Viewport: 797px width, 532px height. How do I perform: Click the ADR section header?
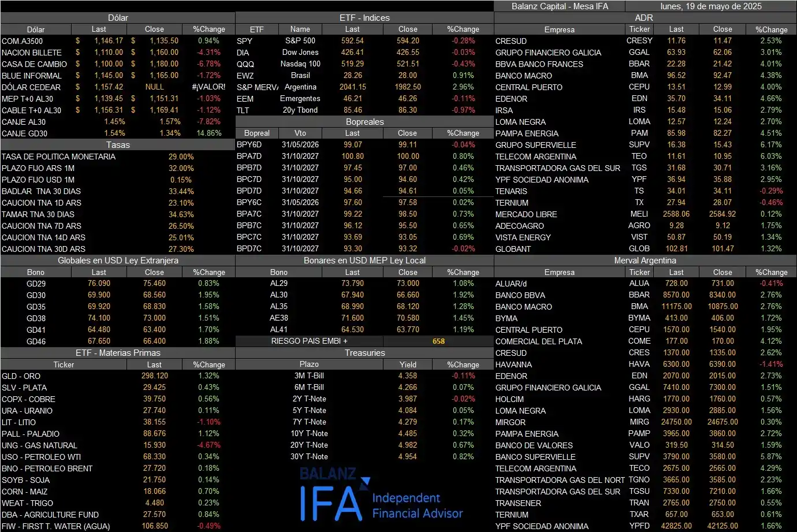coord(645,18)
